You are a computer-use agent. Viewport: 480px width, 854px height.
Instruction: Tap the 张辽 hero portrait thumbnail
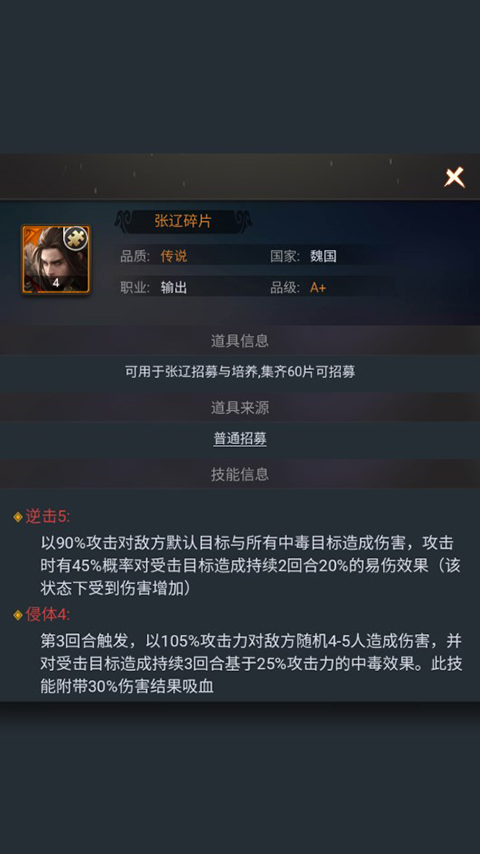pos(56,260)
